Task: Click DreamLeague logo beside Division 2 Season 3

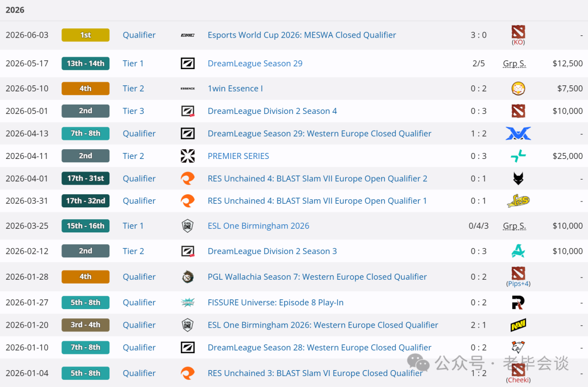Action: [187, 251]
